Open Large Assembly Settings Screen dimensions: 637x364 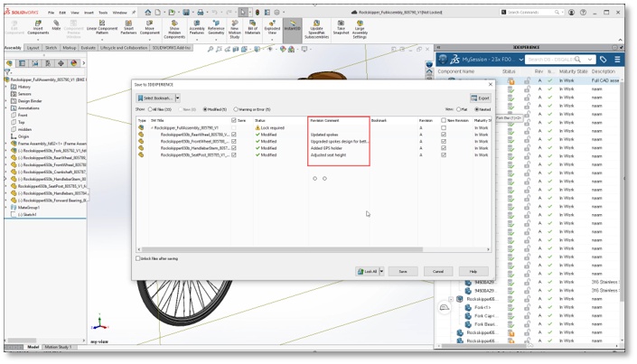tap(360, 29)
